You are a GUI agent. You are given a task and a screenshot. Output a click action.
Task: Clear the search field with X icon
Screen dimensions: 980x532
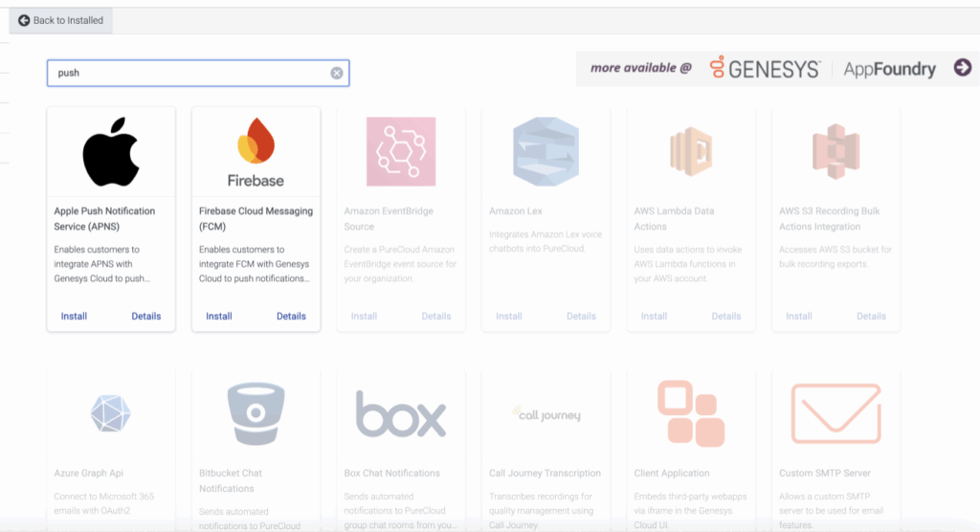(x=337, y=73)
